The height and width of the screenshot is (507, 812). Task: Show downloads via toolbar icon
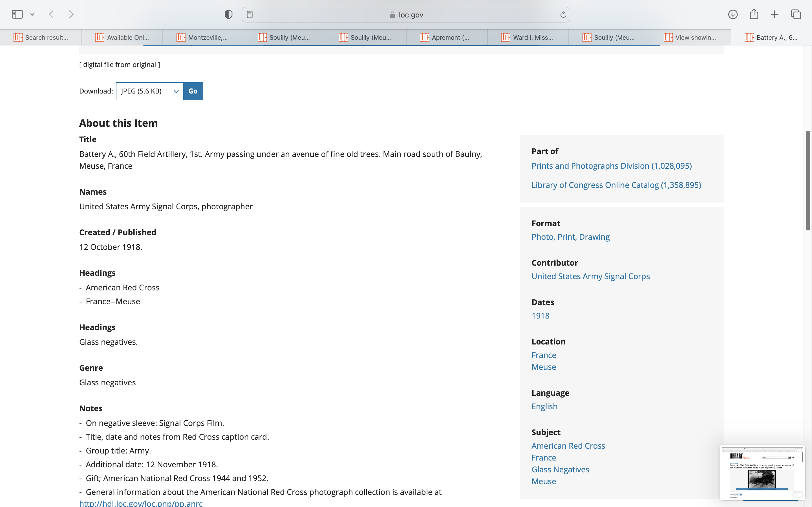click(x=732, y=14)
